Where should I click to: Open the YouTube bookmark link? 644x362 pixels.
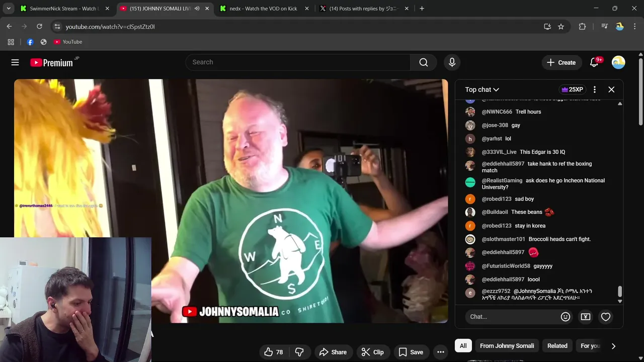(x=68, y=42)
